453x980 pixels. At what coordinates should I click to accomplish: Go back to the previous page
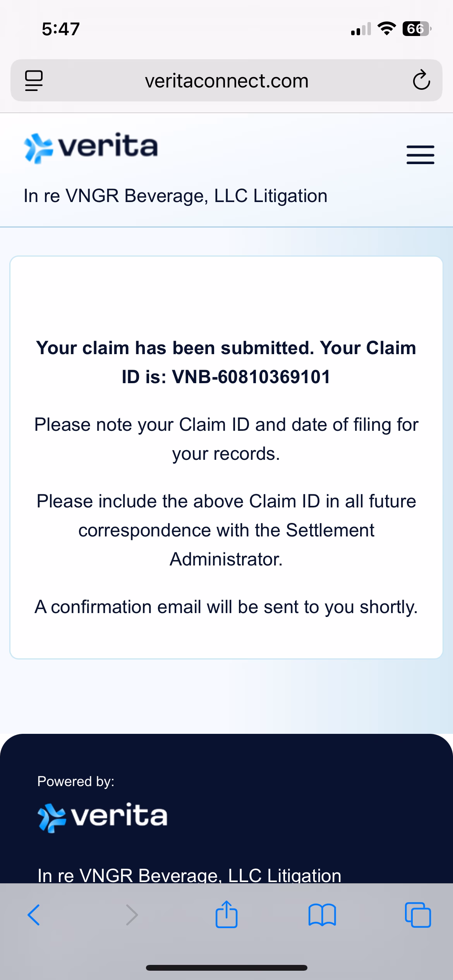(x=34, y=915)
